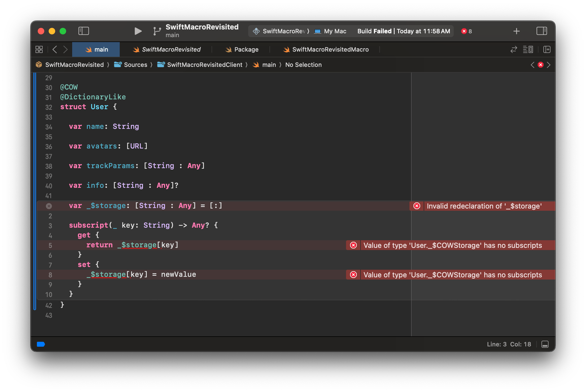Image resolution: width=586 pixels, height=392 pixels.
Task: Toggle the inspector panel on right
Action: [541, 31]
